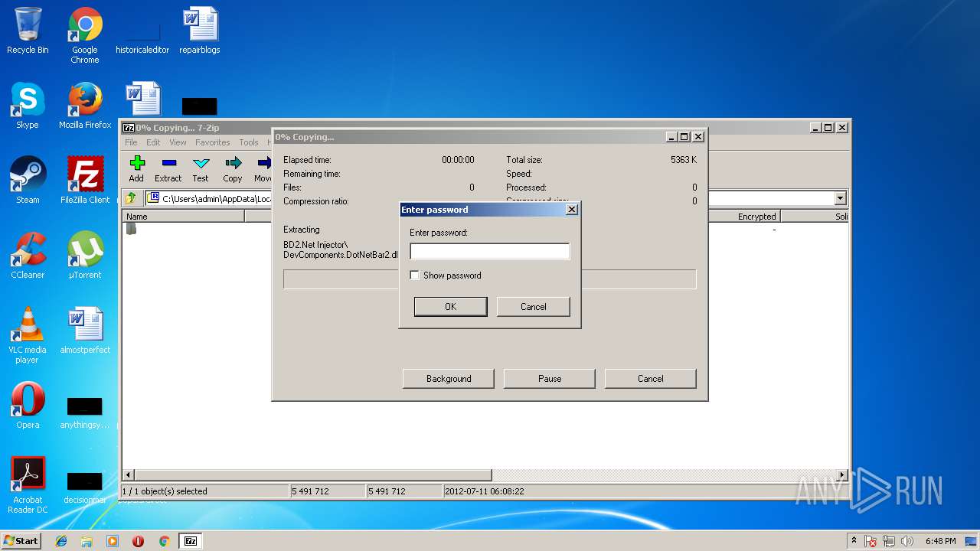Click the horizontal scrollbar thumb in 7-Zip
Image resolution: width=980 pixels, height=551 pixels.
313,475
